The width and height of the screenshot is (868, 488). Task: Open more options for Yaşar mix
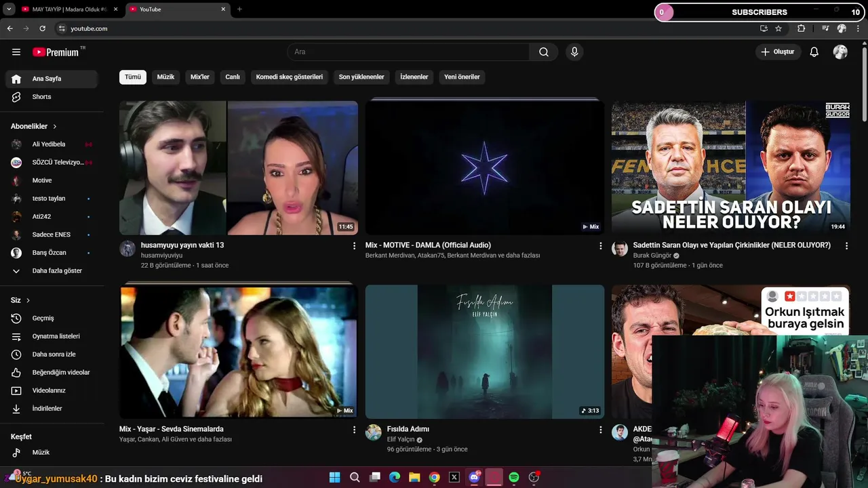[354, 430]
